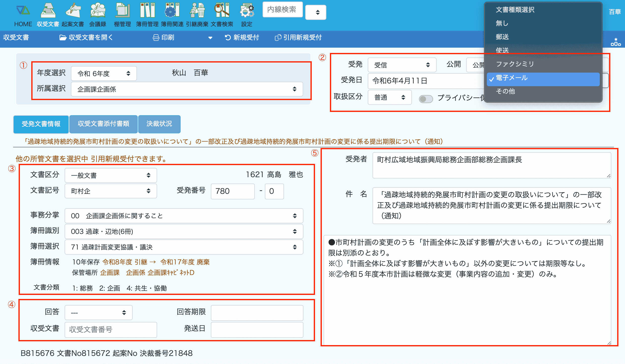Click the 引継廃棄 trash icon

point(197,11)
